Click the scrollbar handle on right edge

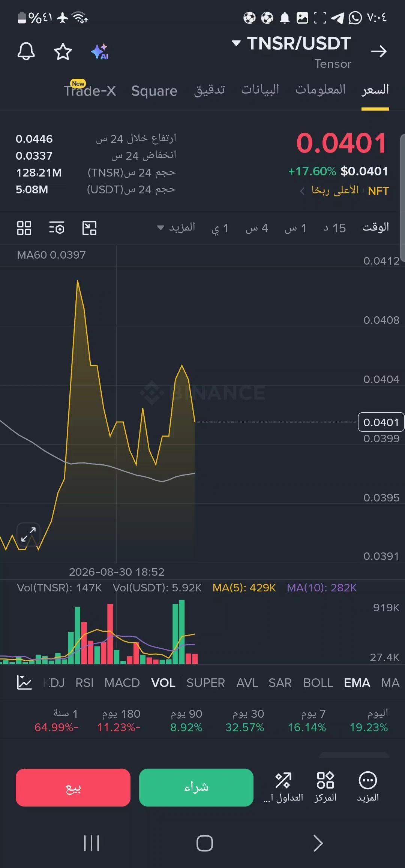click(x=402, y=198)
